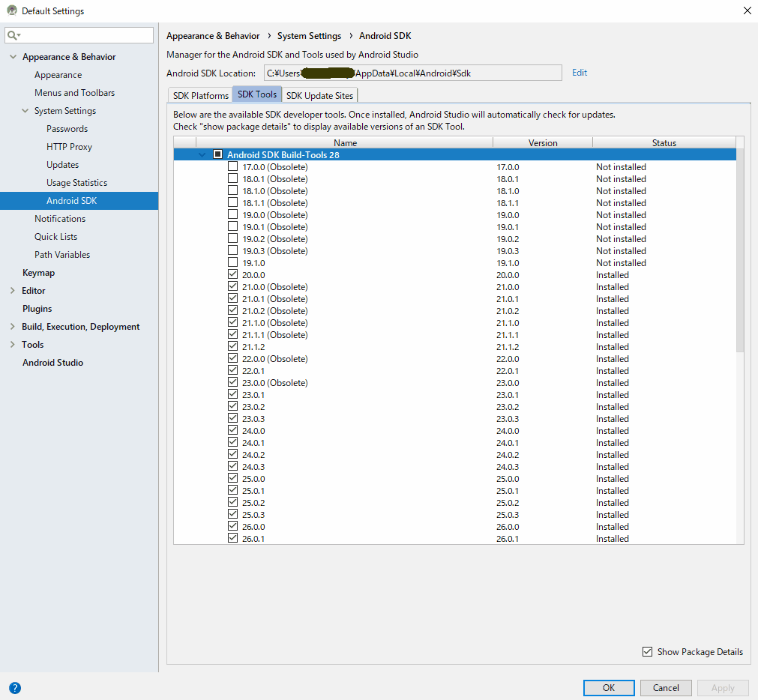Click the Android SDK Location path field
Viewport: 758px width, 700px height.
[x=411, y=73]
